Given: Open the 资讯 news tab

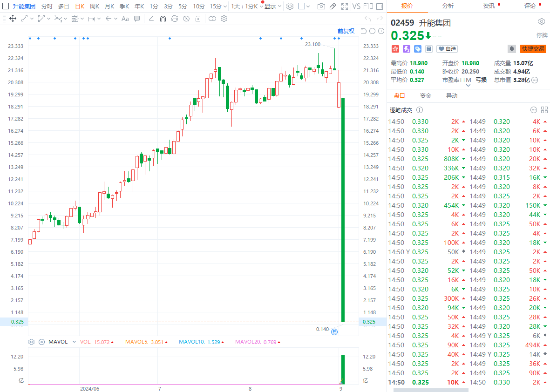Looking at the screenshot, I should (489, 6).
